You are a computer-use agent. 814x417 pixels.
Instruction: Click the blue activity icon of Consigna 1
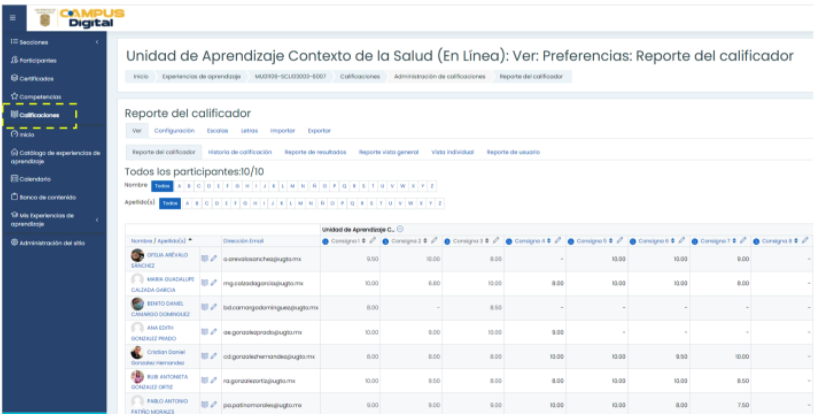(x=325, y=241)
